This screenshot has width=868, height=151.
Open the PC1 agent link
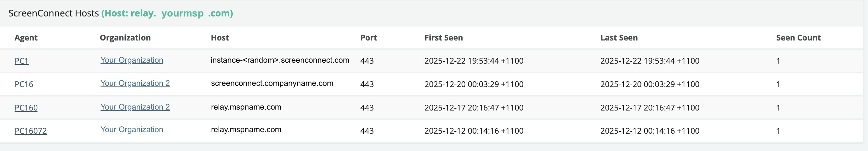(22, 61)
